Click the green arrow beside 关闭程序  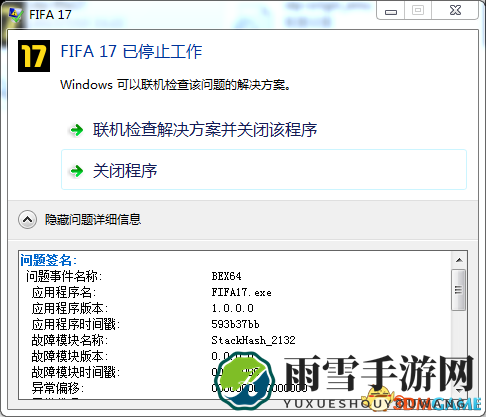[x=77, y=171]
